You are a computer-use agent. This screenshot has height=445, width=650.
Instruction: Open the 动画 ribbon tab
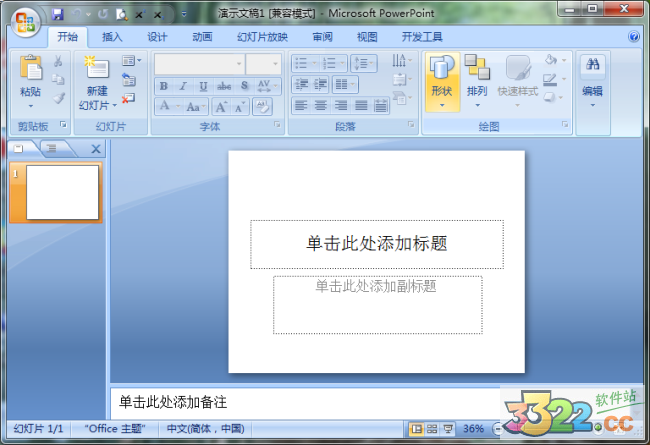tap(202, 37)
